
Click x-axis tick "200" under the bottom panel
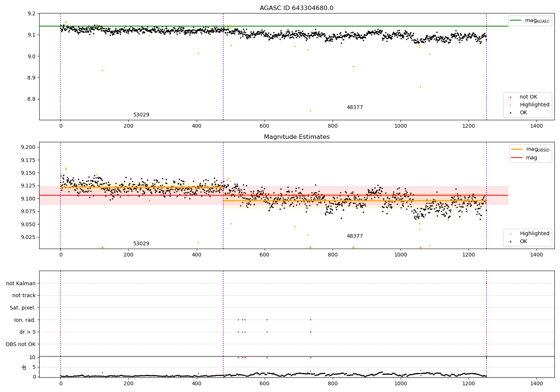pyautogui.click(x=128, y=384)
